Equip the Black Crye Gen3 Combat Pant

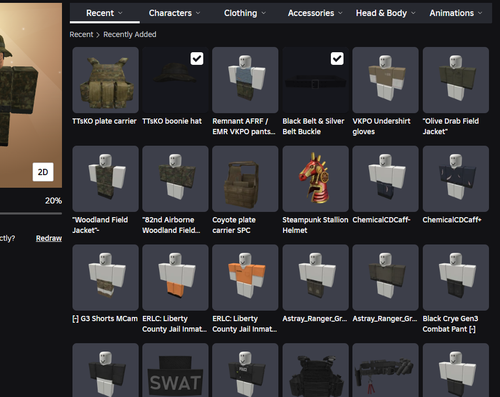pos(456,277)
